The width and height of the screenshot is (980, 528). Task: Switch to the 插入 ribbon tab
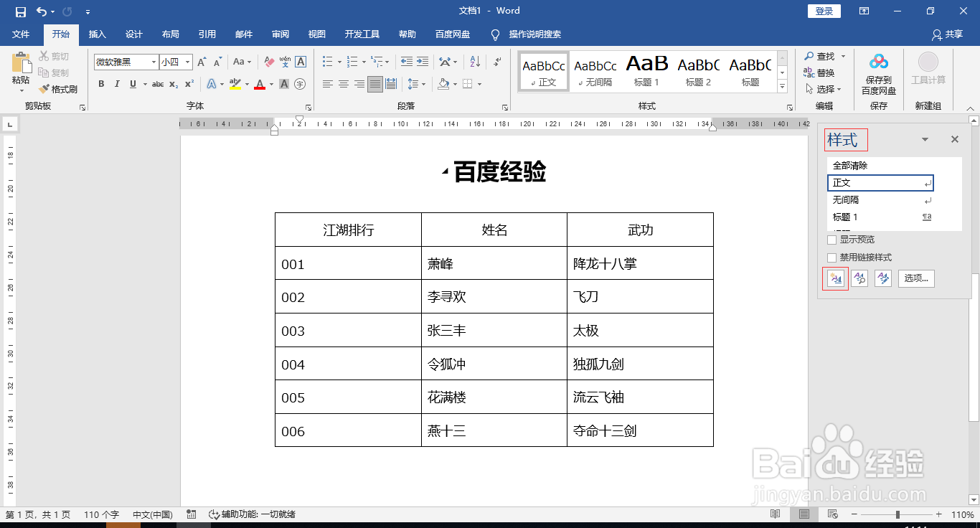pos(97,34)
